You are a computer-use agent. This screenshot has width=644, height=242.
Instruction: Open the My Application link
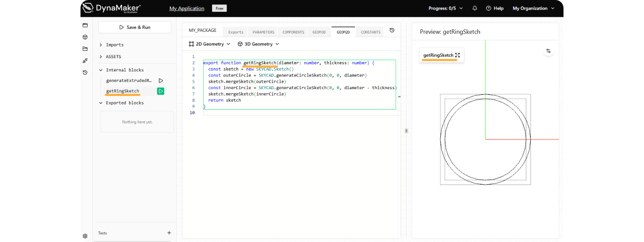click(x=187, y=8)
